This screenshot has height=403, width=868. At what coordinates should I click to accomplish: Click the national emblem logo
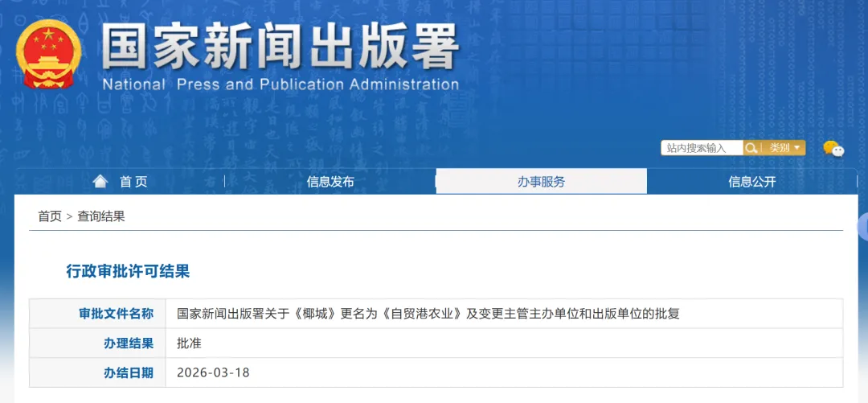pos(49,55)
